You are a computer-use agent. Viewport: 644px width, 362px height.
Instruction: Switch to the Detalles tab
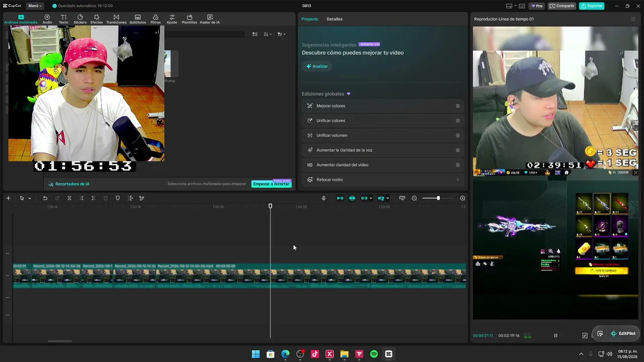[335, 19]
